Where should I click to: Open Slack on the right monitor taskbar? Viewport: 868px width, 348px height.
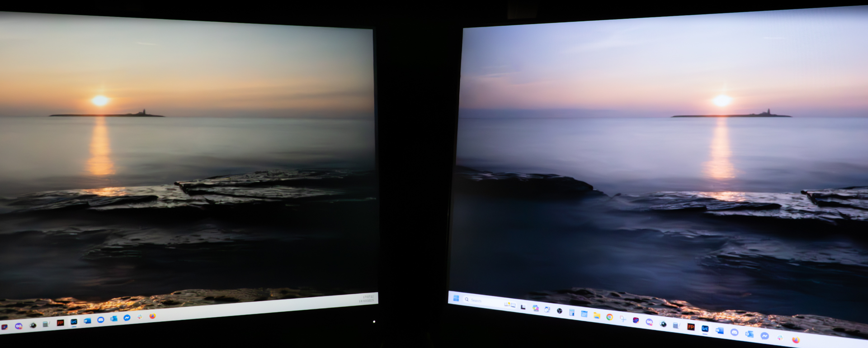pyautogui.click(x=780, y=338)
